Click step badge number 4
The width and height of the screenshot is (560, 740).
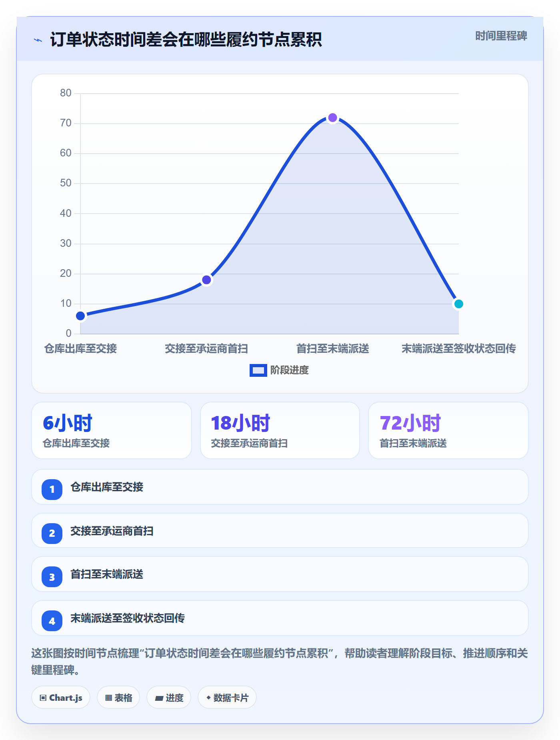[52, 621]
